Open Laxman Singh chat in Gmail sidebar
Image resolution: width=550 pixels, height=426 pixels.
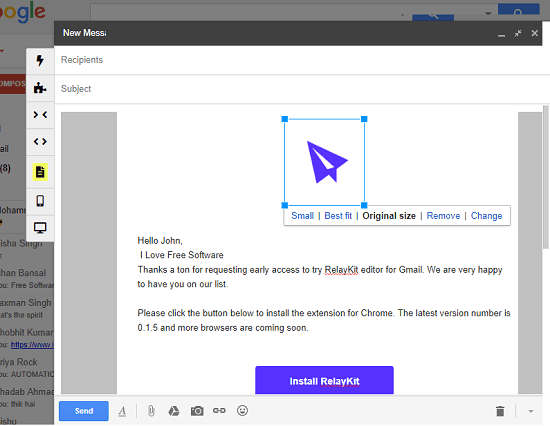pos(26,308)
